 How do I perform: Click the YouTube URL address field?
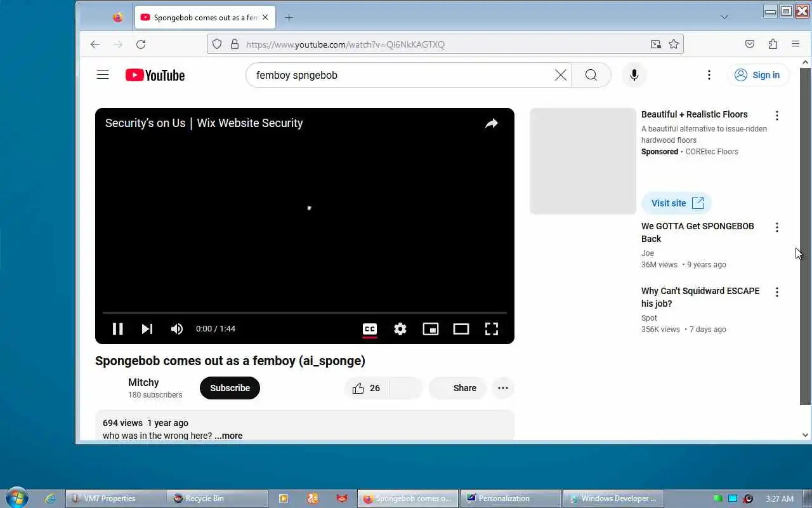point(444,44)
